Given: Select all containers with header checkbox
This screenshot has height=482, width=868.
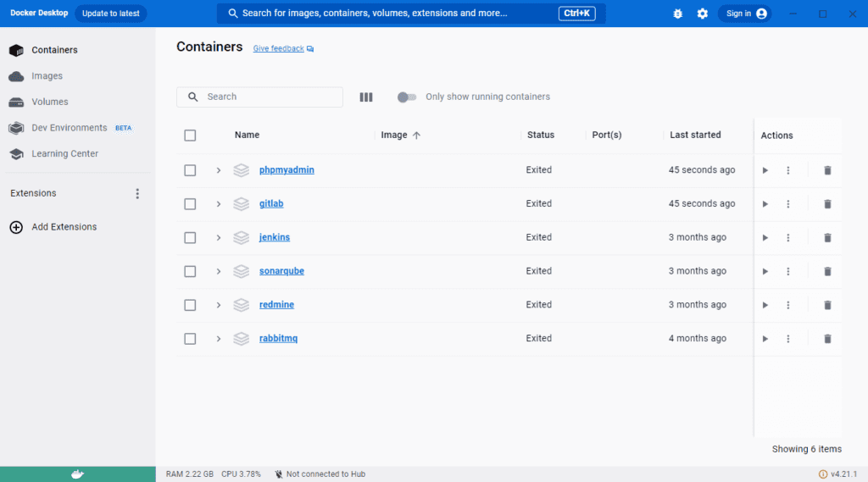Looking at the screenshot, I should (190, 136).
